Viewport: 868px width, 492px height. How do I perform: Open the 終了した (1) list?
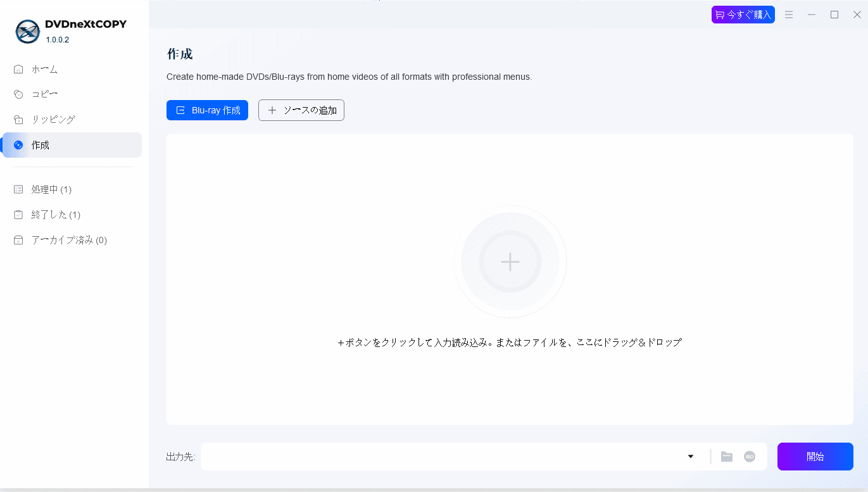(71, 215)
